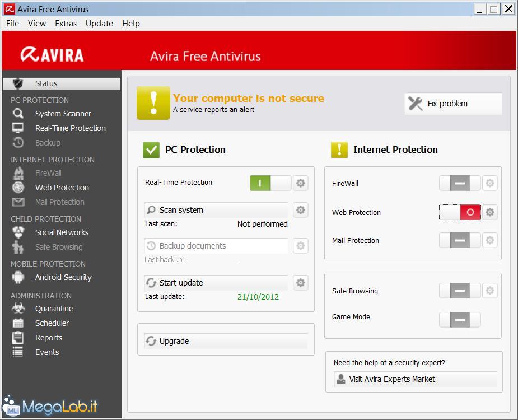The width and height of the screenshot is (518, 420).
Task: Select Real-Time Protection in sidebar
Action: (71, 128)
